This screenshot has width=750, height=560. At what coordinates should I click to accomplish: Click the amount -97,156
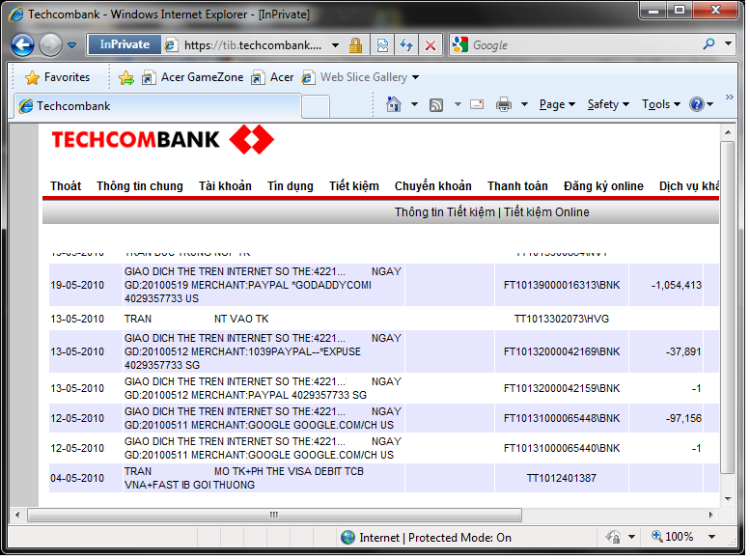tap(683, 418)
